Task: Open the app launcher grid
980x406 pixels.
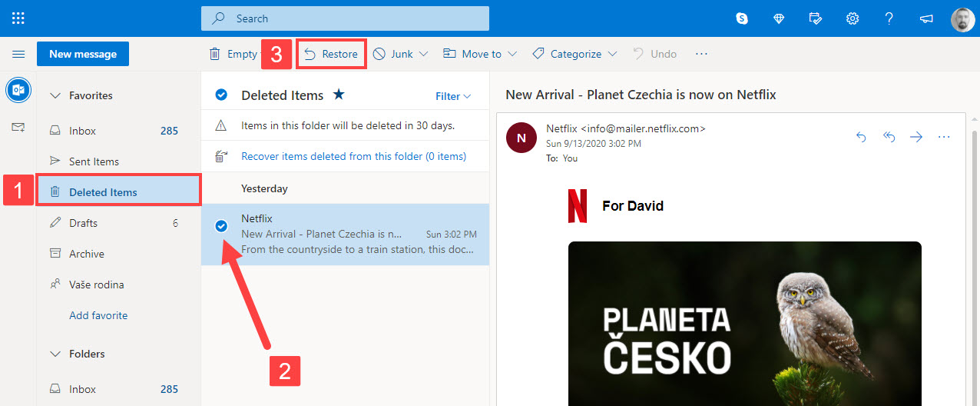Action: (18, 18)
